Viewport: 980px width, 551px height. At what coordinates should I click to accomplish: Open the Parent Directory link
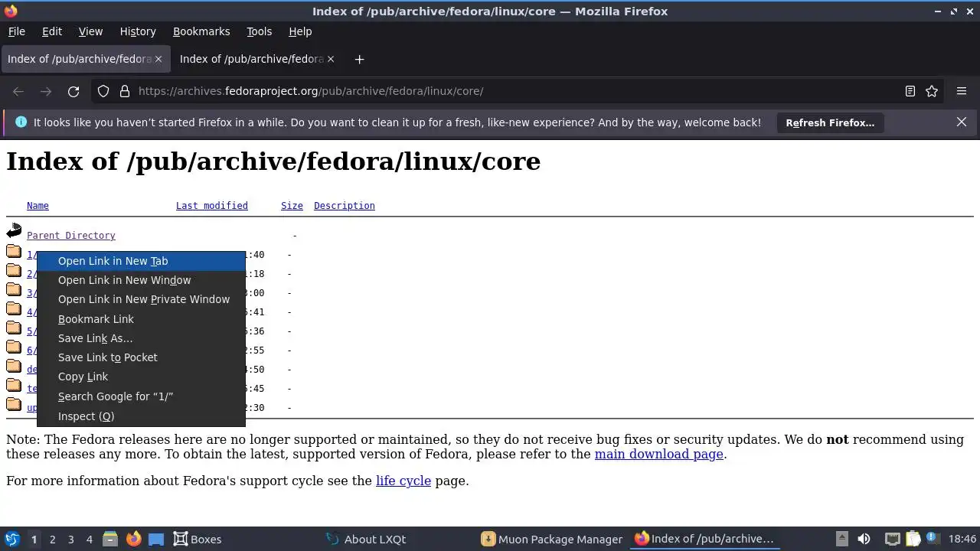[x=71, y=236]
